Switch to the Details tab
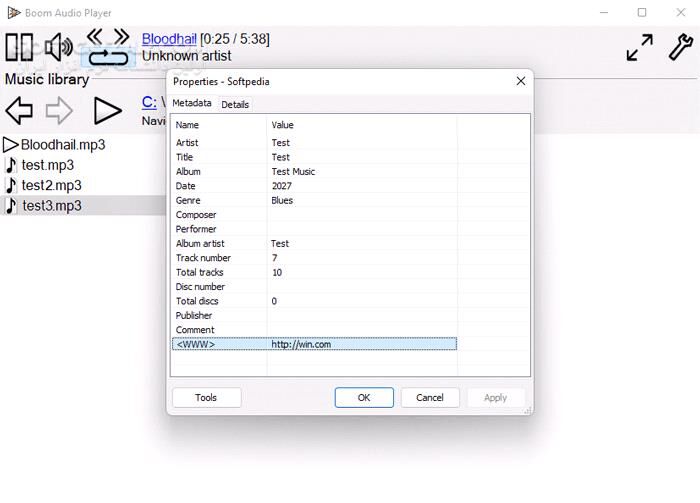The height and width of the screenshot is (503, 700). tap(235, 104)
